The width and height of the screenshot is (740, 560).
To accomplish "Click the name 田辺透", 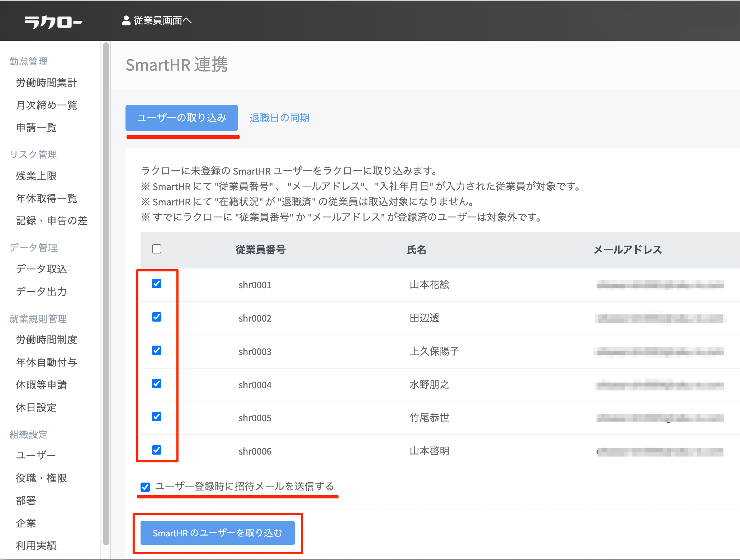I will [424, 318].
